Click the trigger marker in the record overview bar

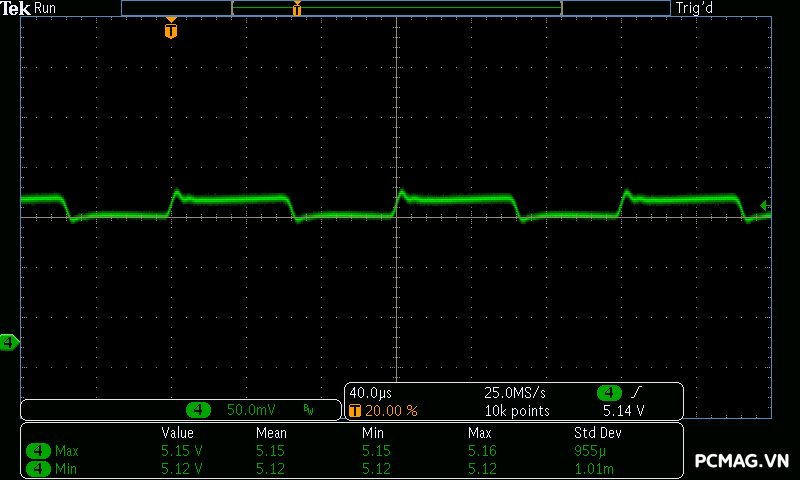pyautogui.click(x=297, y=9)
